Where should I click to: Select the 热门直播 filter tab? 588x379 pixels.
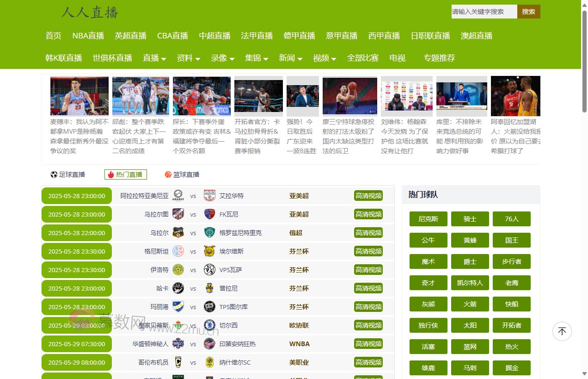pos(125,174)
